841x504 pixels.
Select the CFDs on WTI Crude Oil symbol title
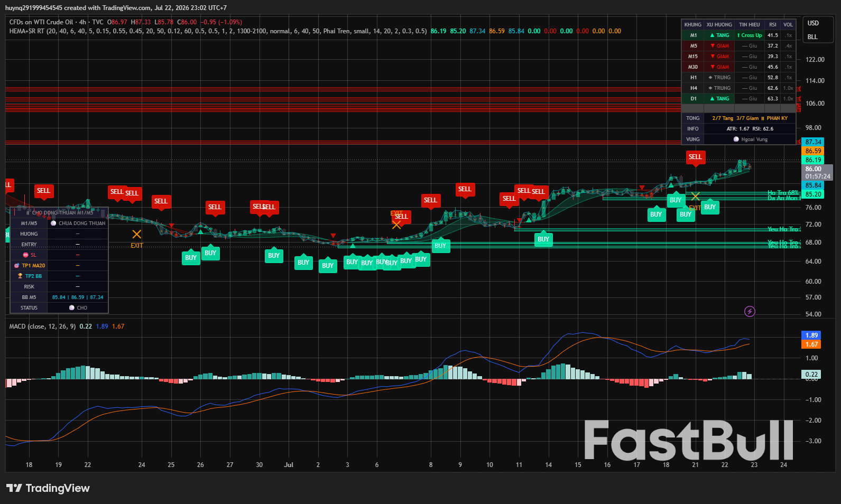pos(41,22)
